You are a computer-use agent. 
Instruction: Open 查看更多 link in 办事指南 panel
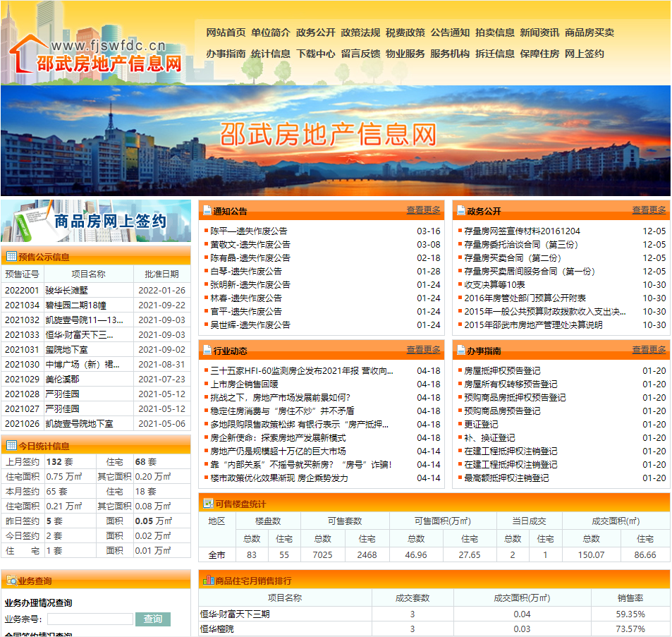649,350
